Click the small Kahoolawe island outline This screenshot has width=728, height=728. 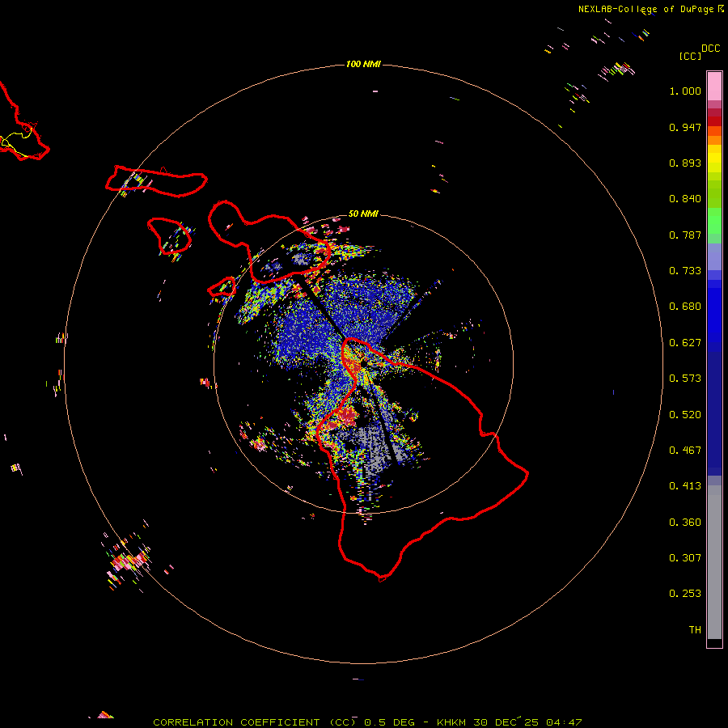point(222,286)
